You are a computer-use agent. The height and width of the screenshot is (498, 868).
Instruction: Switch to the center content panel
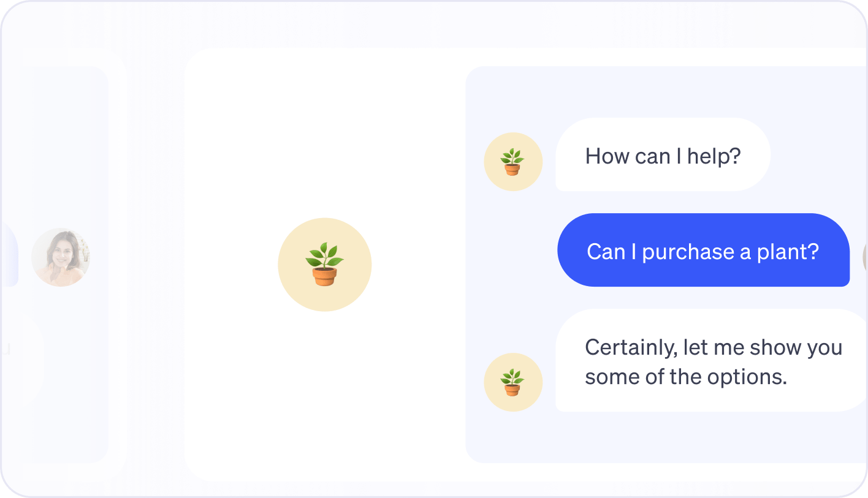(x=325, y=368)
